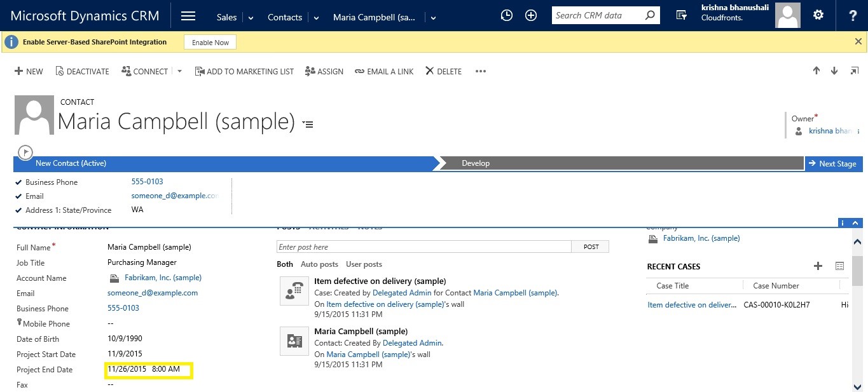868x392 pixels.
Task: Go to the previous record arrow
Action: coord(816,71)
